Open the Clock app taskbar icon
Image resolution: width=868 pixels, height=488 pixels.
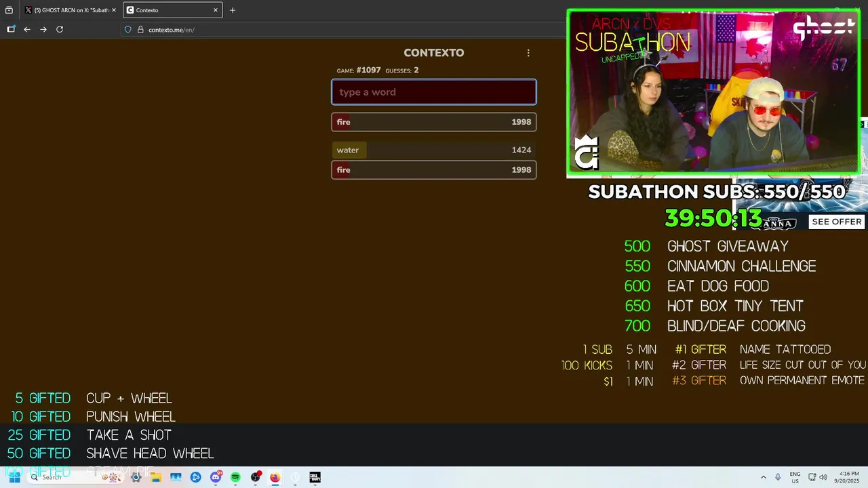click(x=295, y=477)
